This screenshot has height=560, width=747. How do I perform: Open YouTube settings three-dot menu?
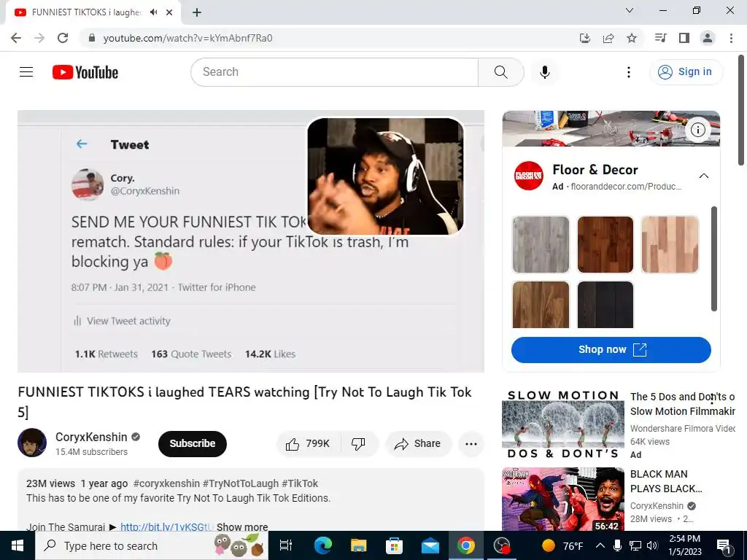pyautogui.click(x=629, y=72)
